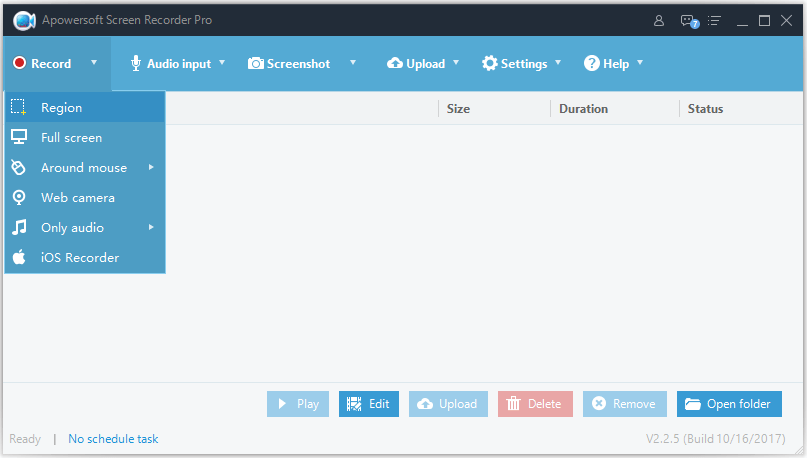
Task: Click the Only audio music note icon
Action: coord(19,227)
